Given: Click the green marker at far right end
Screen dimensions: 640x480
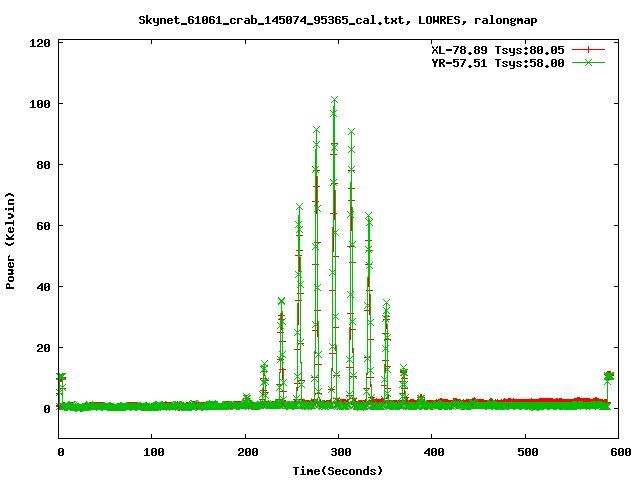Looking at the screenshot, I should click(x=608, y=376).
